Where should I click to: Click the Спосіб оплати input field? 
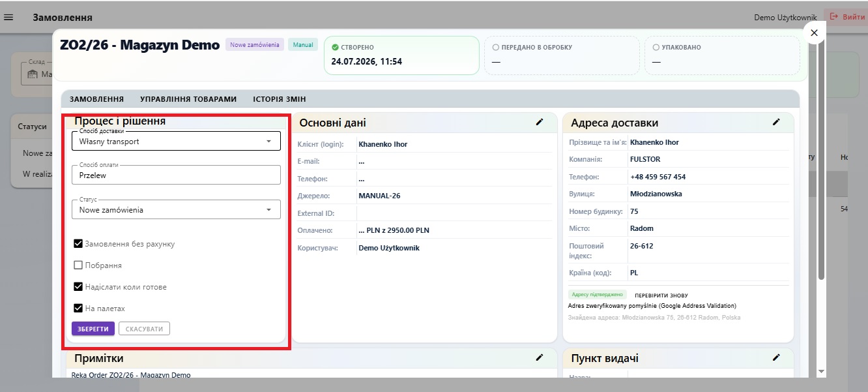(176, 175)
